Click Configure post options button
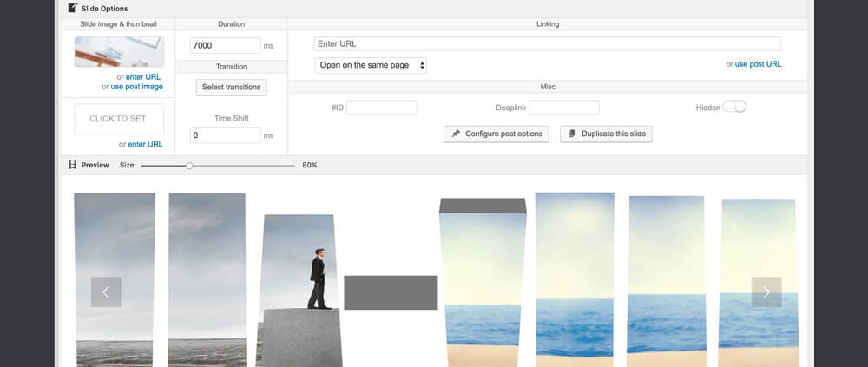Image resolution: width=868 pixels, height=367 pixels. [496, 134]
